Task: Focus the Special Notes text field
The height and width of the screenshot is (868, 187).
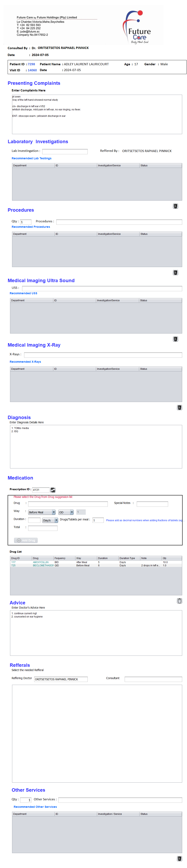Action: tap(152, 504)
